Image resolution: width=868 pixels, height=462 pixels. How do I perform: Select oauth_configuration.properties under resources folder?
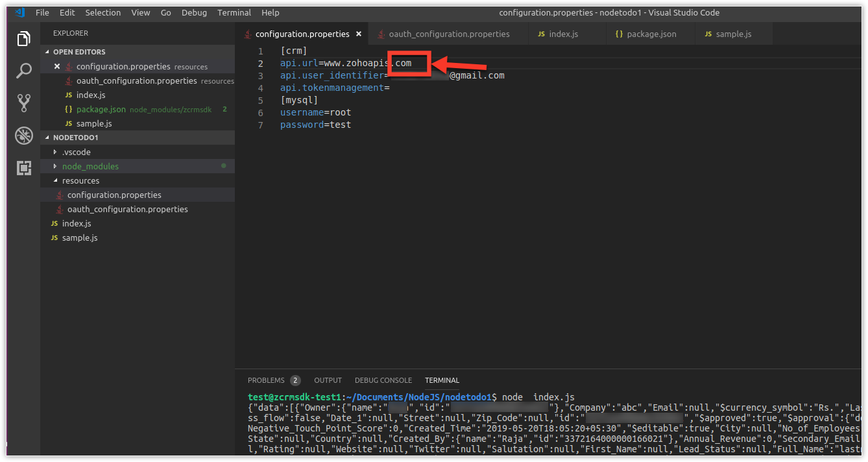click(138, 209)
